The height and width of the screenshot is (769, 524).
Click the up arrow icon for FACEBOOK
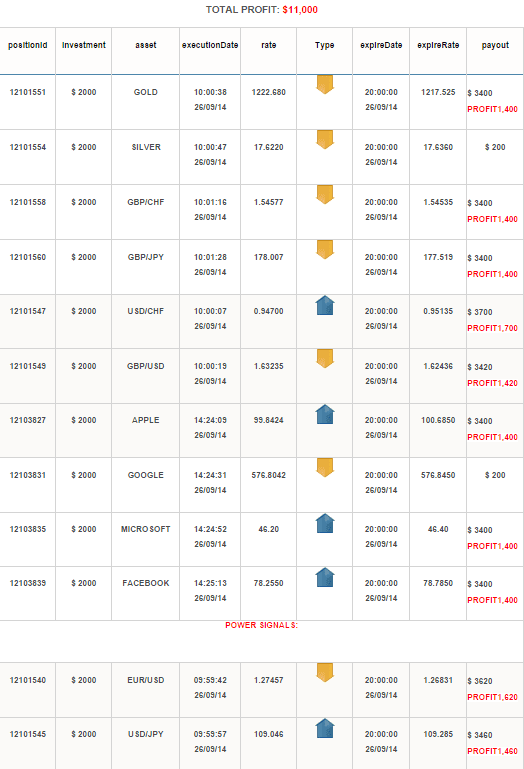coord(325,577)
